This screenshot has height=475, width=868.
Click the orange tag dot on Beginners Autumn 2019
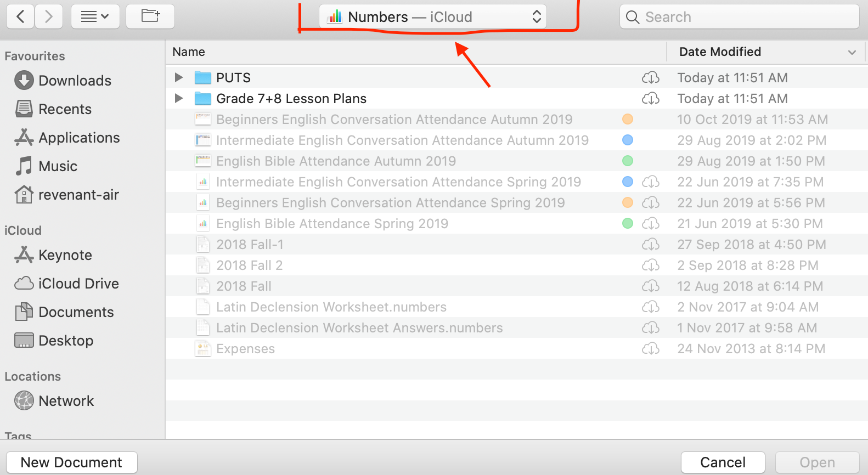(628, 120)
